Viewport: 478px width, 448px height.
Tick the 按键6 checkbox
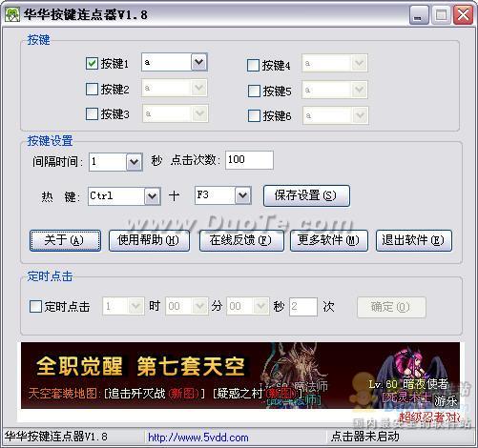[x=254, y=116]
